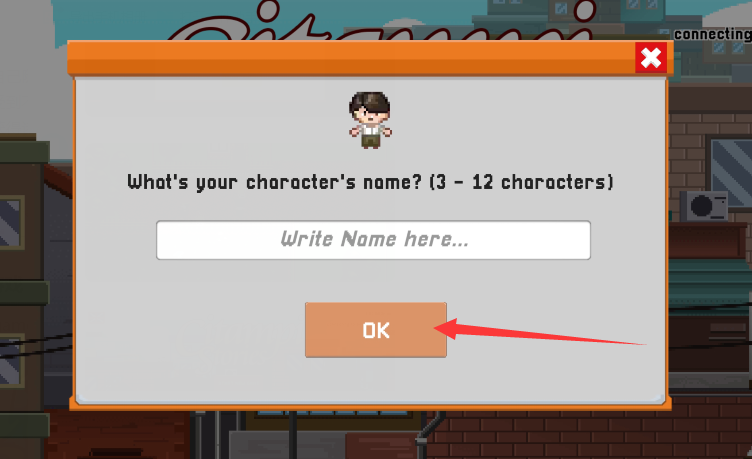Click the '(3 - 12 characters)' hint text
Screen dimensions: 752x459
(x=521, y=183)
